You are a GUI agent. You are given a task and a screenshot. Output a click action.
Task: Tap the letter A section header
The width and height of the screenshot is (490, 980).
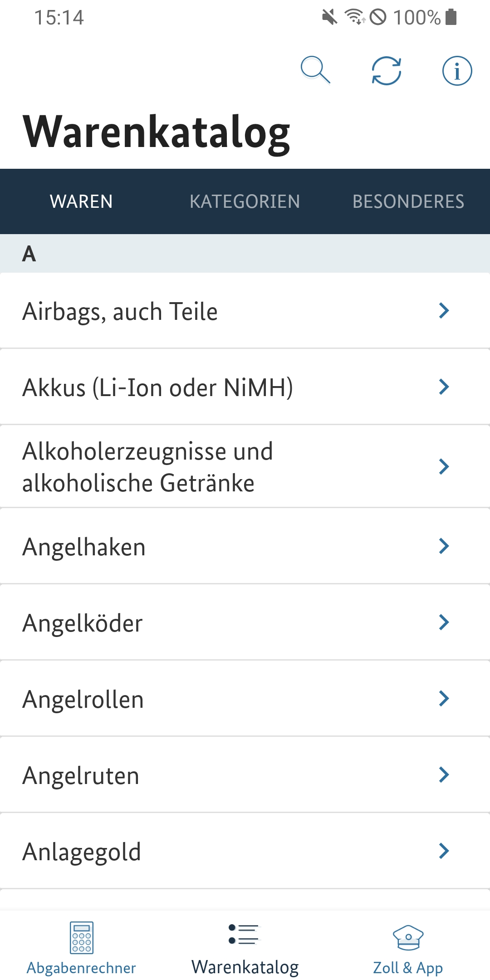(x=29, y=254)
